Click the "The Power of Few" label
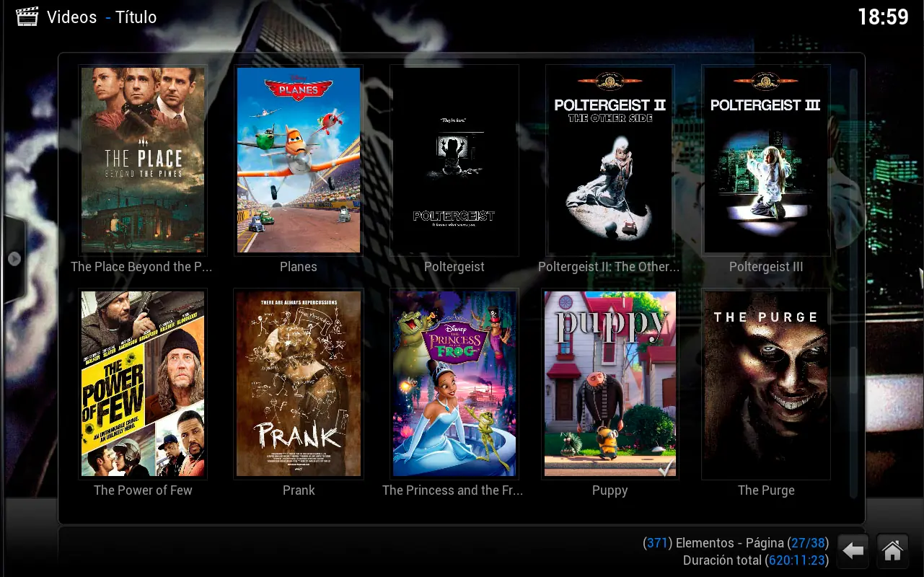This screenshot has width=924, height=577. [143, 490]
